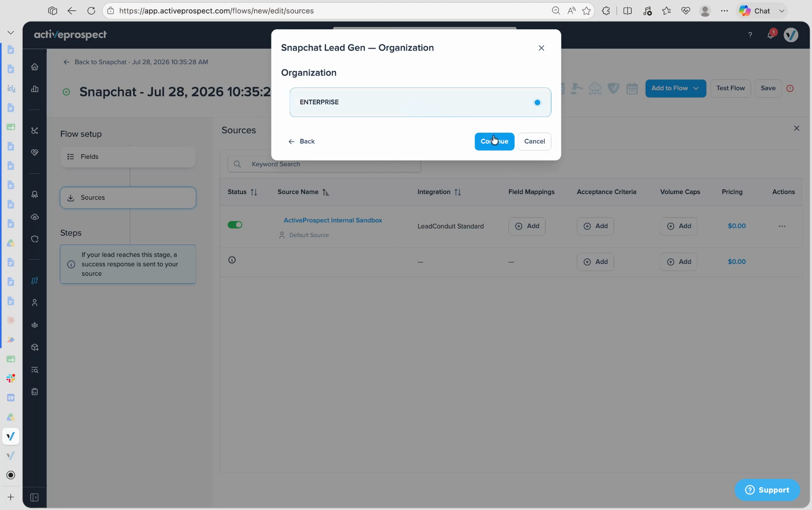Open the ActiveProspect user avatar menu
The image size is (812, 510).
[791, 34]
